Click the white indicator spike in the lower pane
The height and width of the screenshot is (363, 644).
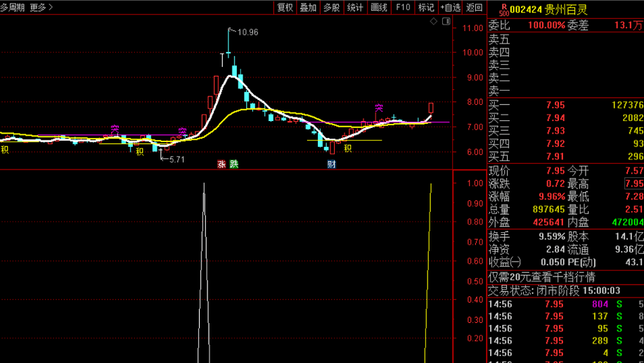tap(204, 272)
